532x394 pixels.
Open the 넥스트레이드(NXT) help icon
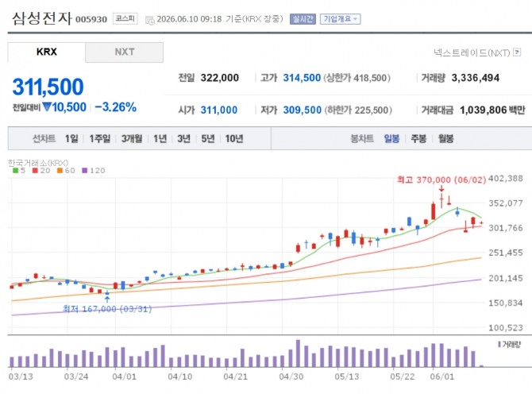[517, 52]
